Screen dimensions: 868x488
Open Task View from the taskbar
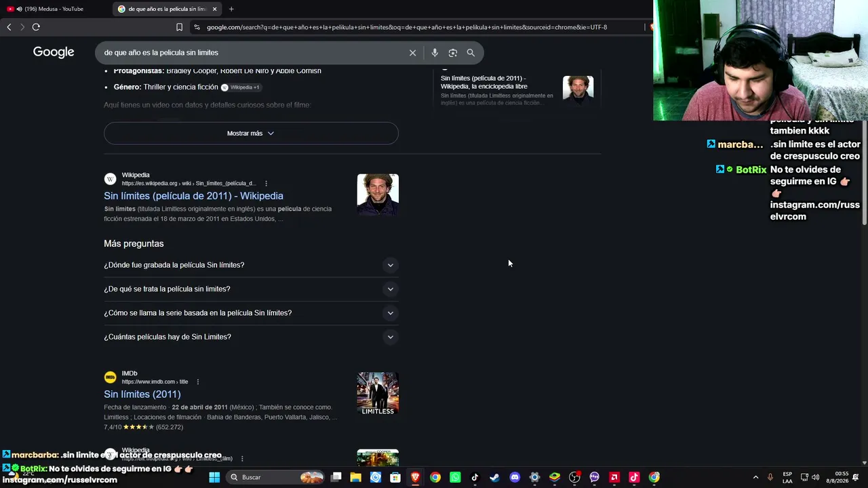point(336,477)
